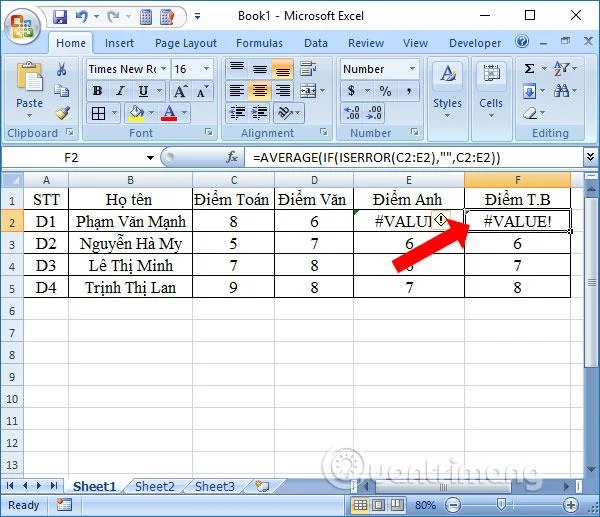Decrease indent in Alignment group
The height and width of the screenshot is (517, 600).
[237, 113]
